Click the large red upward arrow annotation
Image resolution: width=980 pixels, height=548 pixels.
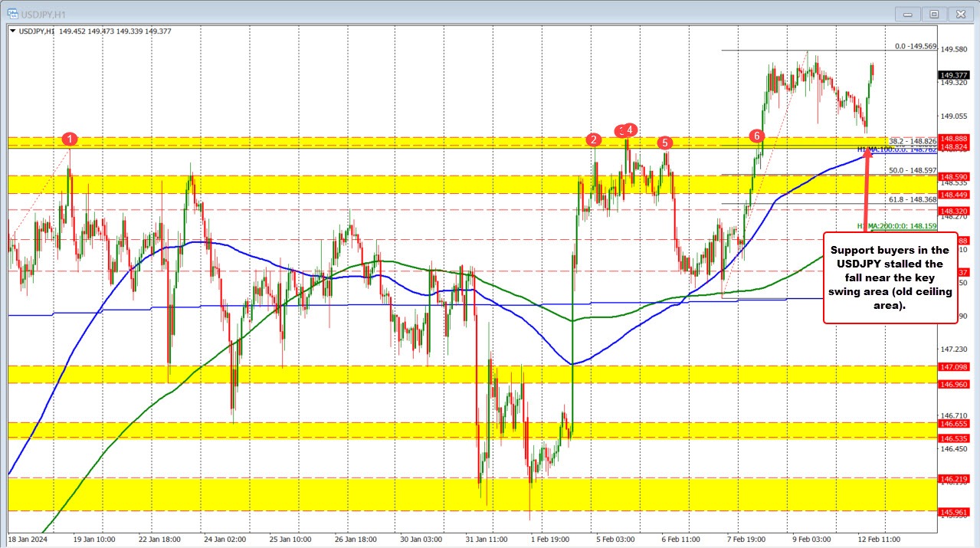point(868,192)
